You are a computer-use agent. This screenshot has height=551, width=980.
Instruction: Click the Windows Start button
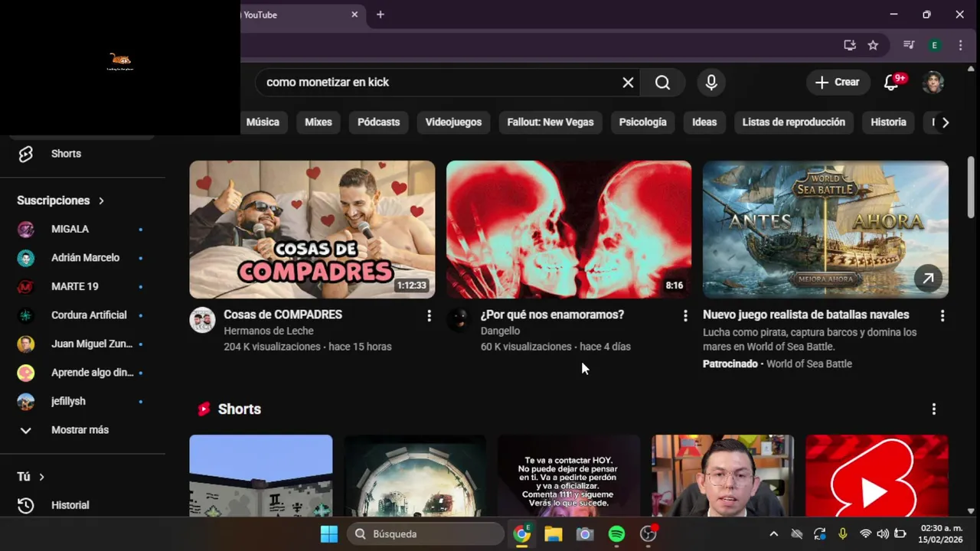coord(329,534)
